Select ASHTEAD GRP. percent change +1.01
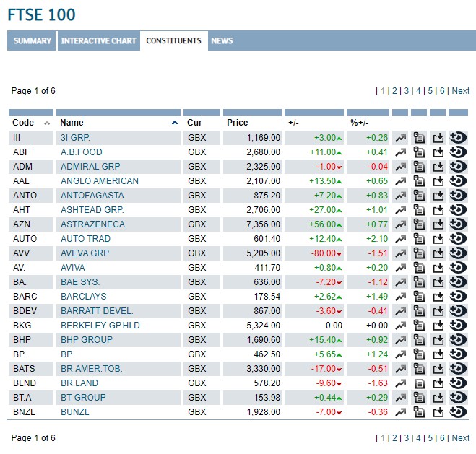This screenshot has width=476, height=454. (x=377, y=210)
